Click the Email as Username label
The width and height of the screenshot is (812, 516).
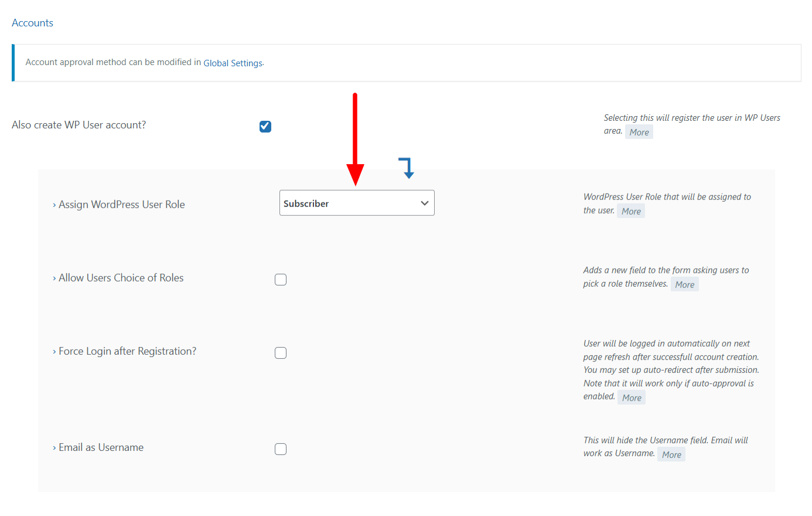[x=101, y=447]
